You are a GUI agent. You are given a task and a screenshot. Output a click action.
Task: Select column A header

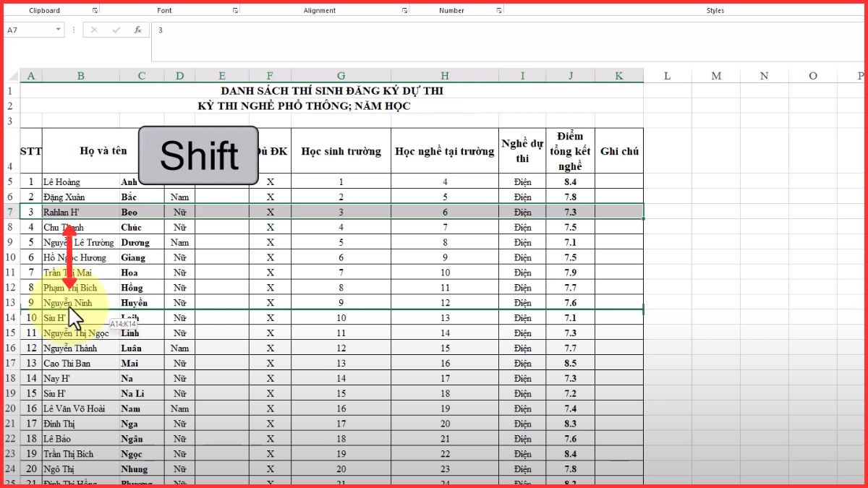coord(31,76)
